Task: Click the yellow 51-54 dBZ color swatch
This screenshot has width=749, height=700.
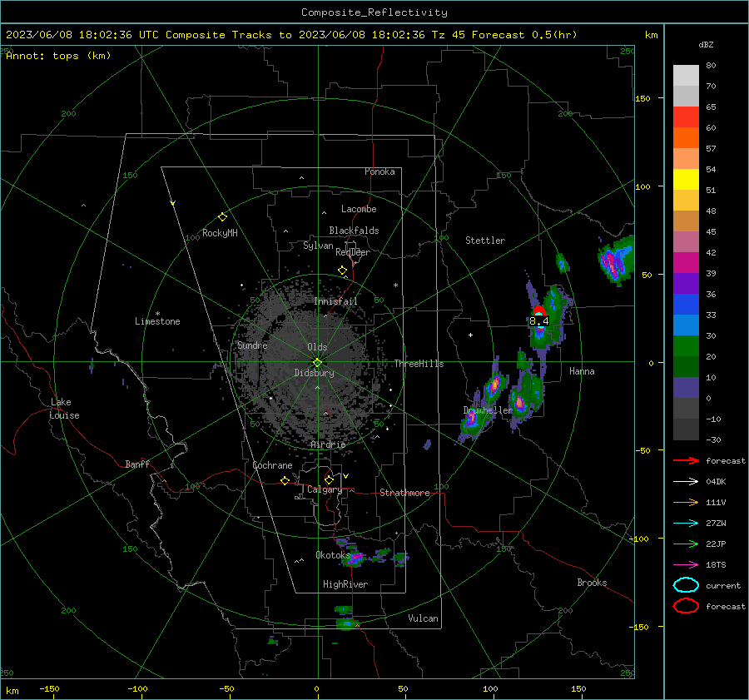Action: pyautogui.click(x=686, y=180)
